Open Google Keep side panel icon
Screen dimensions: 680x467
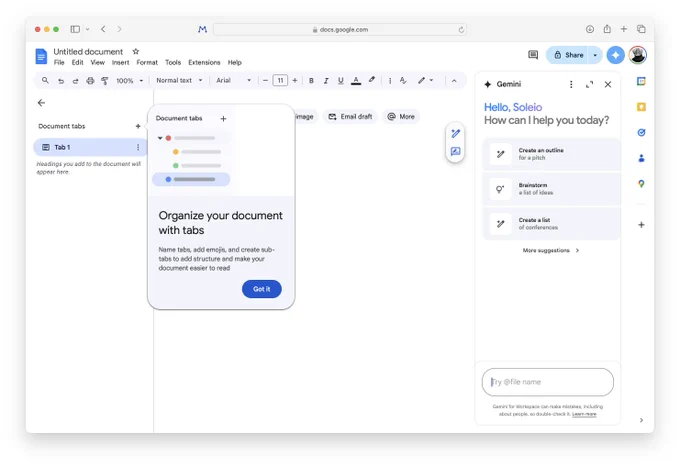[641, 107]
